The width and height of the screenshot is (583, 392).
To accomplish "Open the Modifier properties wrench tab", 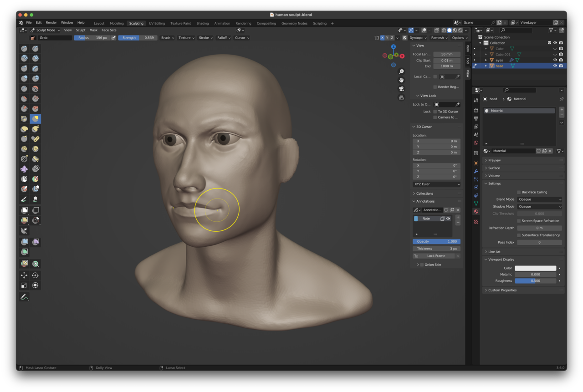I will click(x=476, y=171).
